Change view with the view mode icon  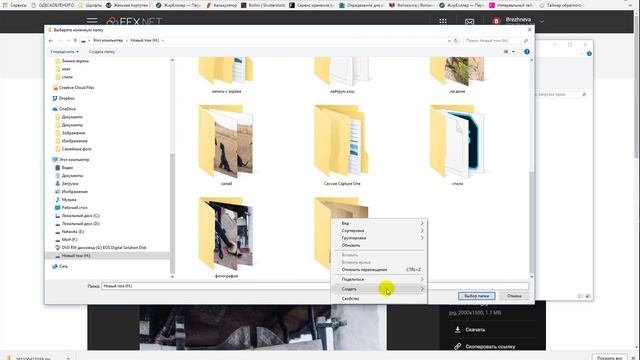(506, 52)
